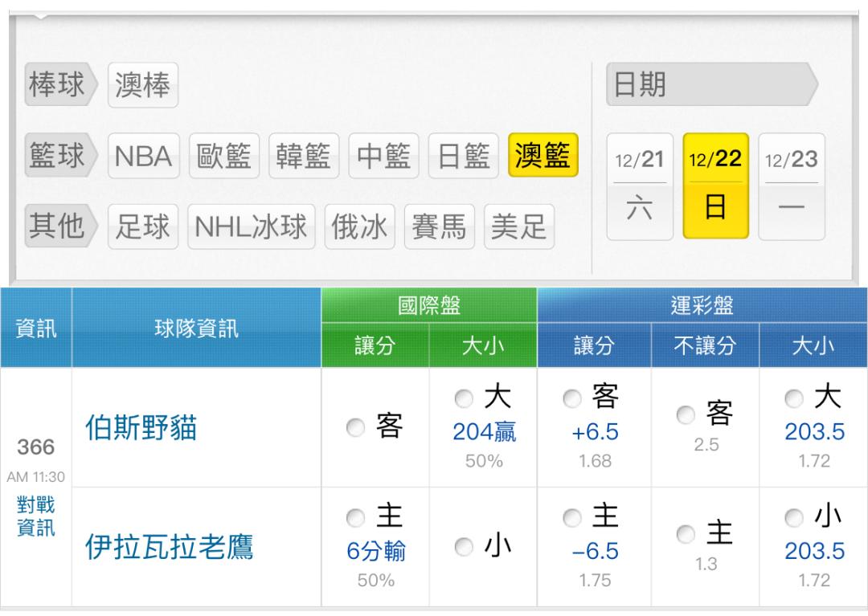Click the 國際盤 header

[x=429, y=305]
